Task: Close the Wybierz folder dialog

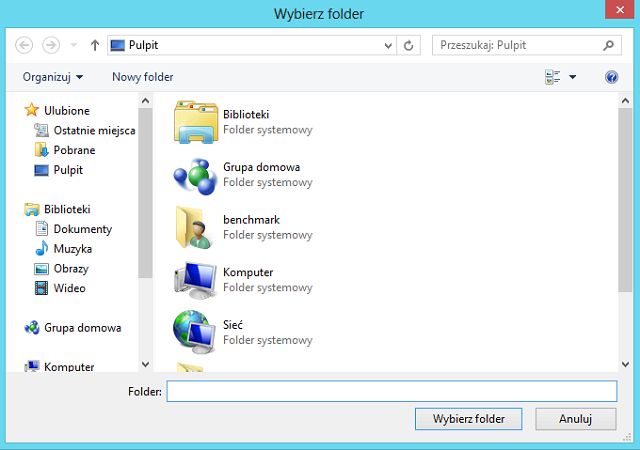Action: 620,9
